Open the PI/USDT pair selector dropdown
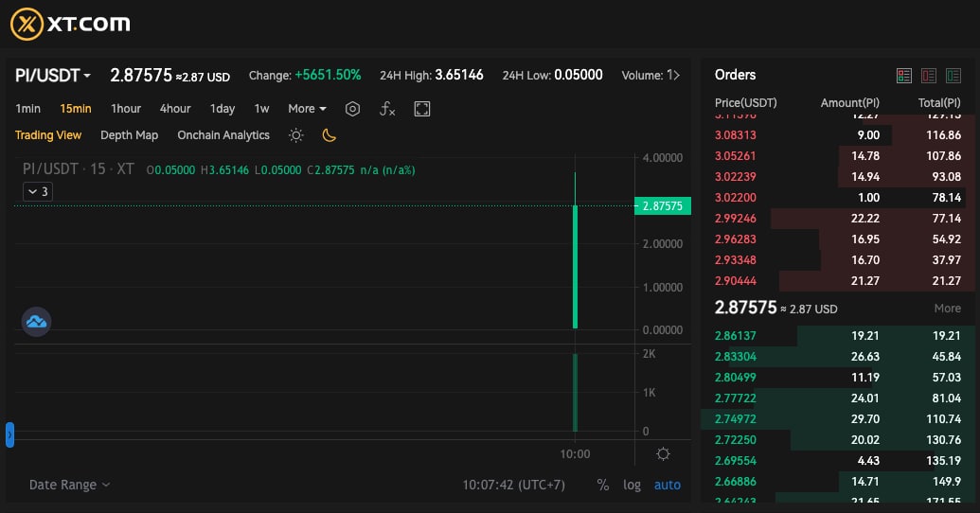The image size is (980, 513). 53,76
